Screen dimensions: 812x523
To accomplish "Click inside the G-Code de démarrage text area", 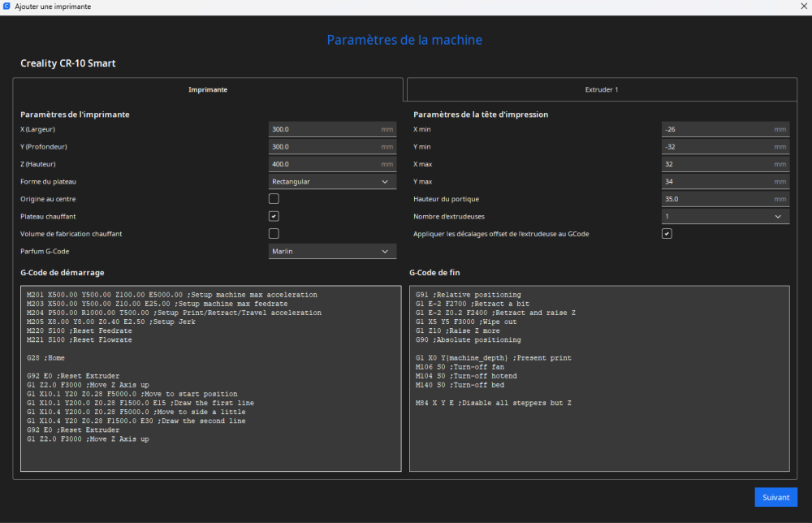I will tap(211, 378).
